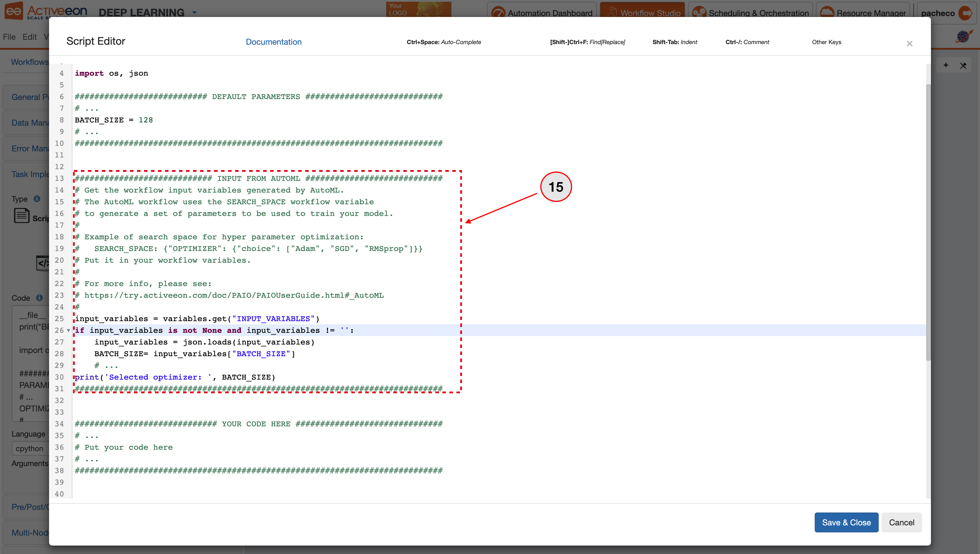Image resolution: width=980 pixels, height=554 pixels.
Task: Click Save and Close button
Action: 847,522
